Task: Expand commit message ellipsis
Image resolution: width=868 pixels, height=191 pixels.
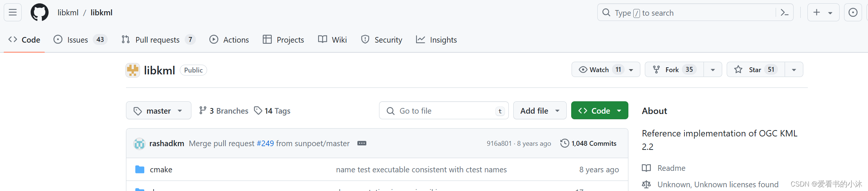Action: 361,143
